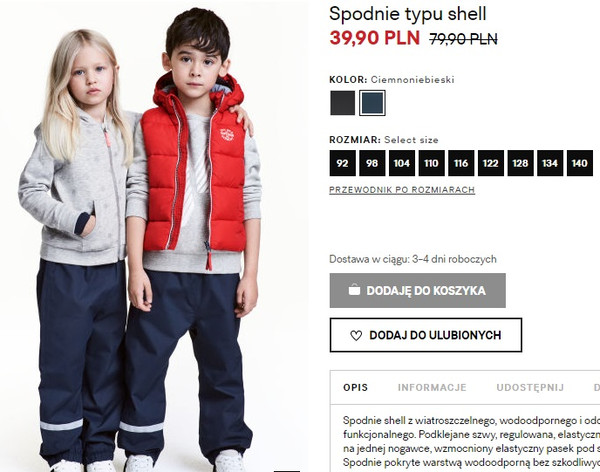Select size 134
The image size is (600, 472).
pos(550,163)
